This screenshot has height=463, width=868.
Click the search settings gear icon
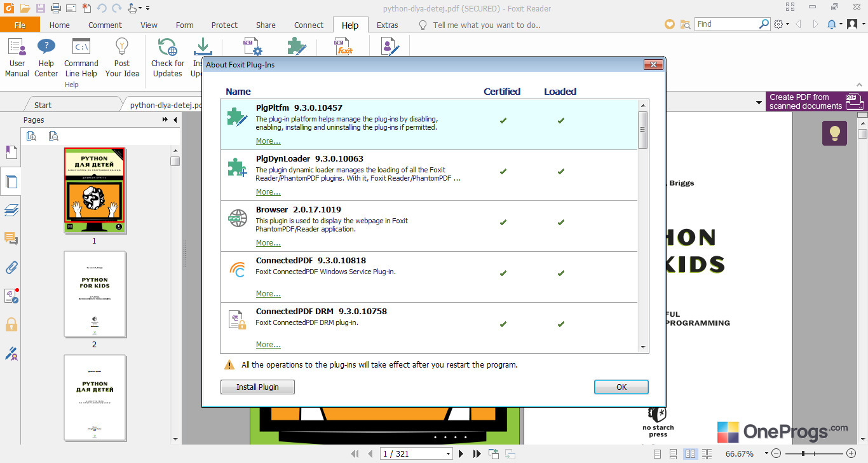(x=779, y=24)
